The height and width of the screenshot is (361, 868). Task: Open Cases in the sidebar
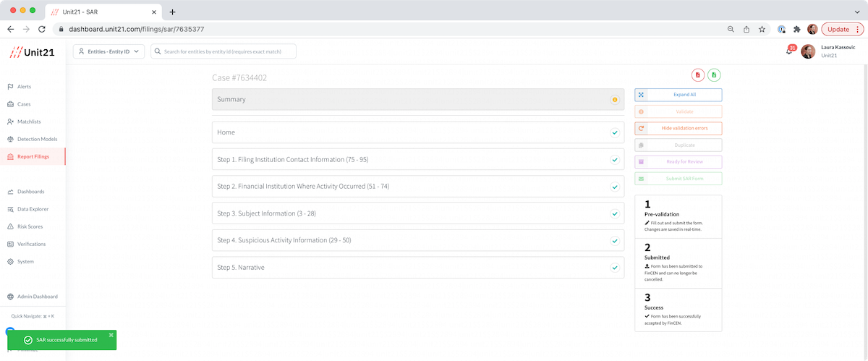[24, 104]
